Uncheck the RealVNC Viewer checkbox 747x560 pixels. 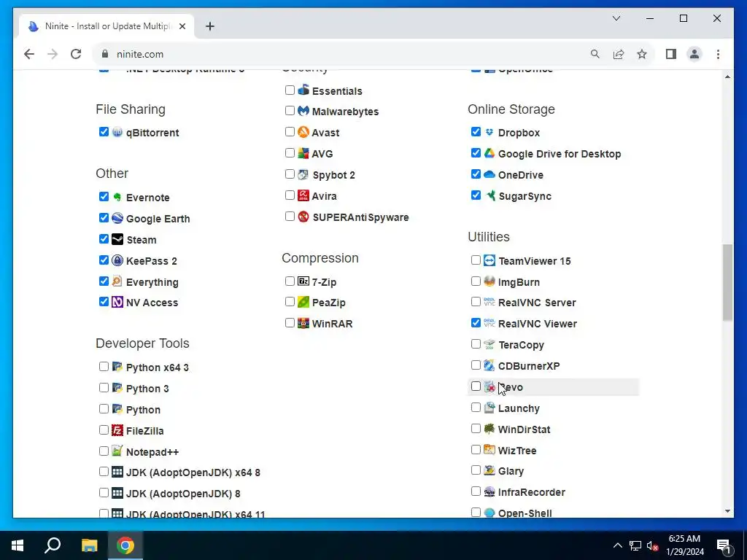476,323
